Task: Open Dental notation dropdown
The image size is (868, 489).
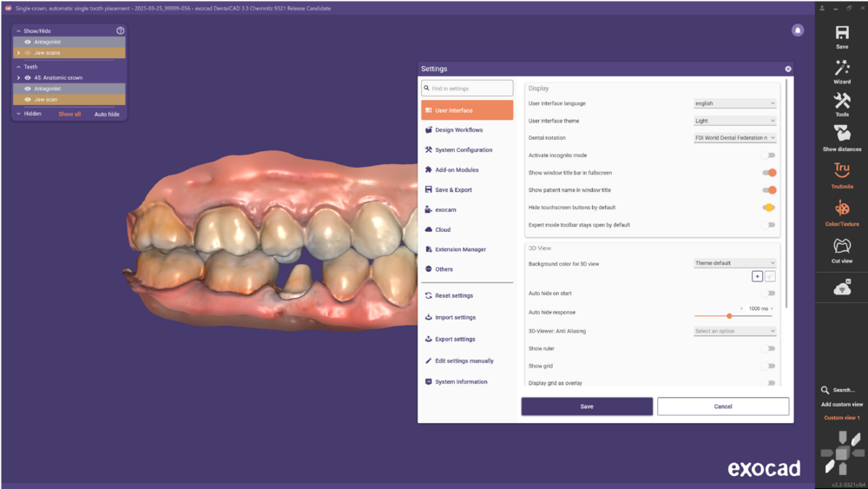Action: pos(735,138)
